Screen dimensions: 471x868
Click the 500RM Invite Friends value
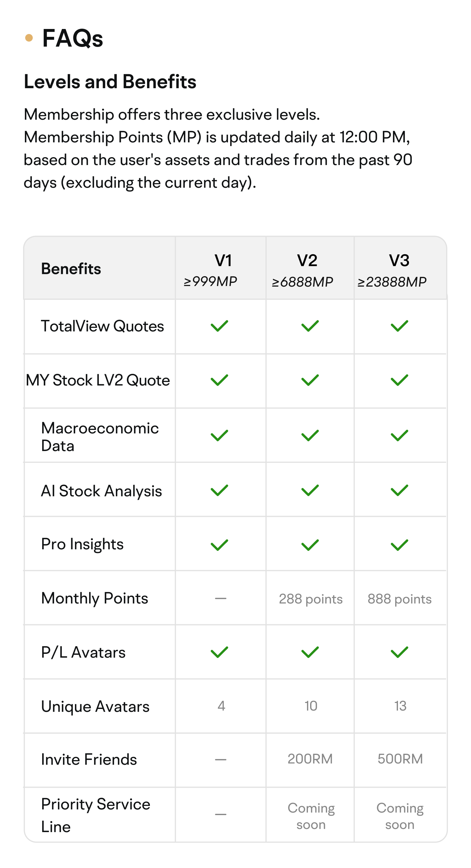tap(400, 759)
